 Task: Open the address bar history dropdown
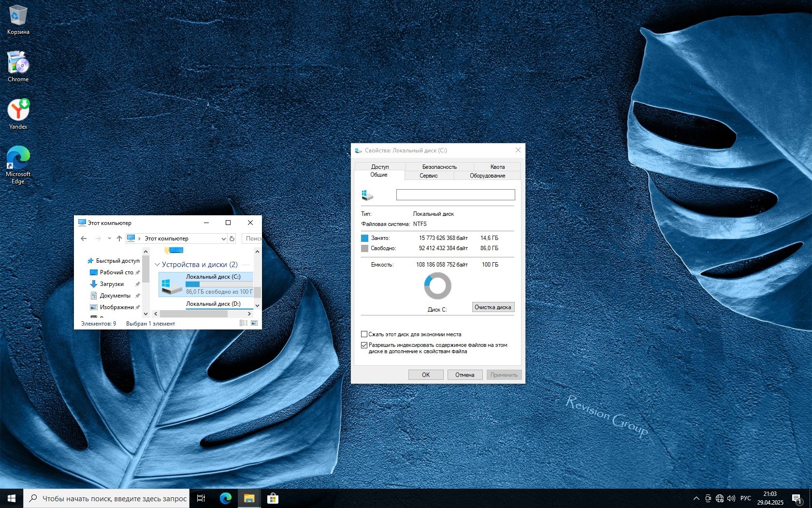[223, 239]
